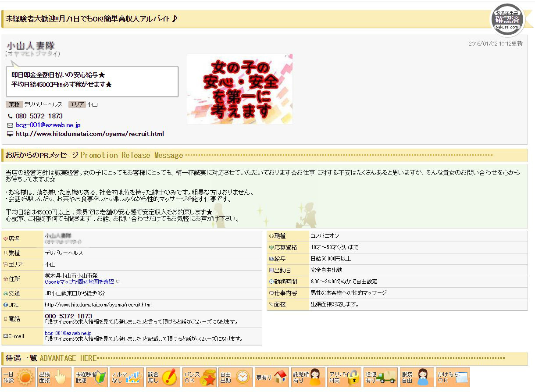Click the JR小山駅東口から徒歩3分 text

75,293
